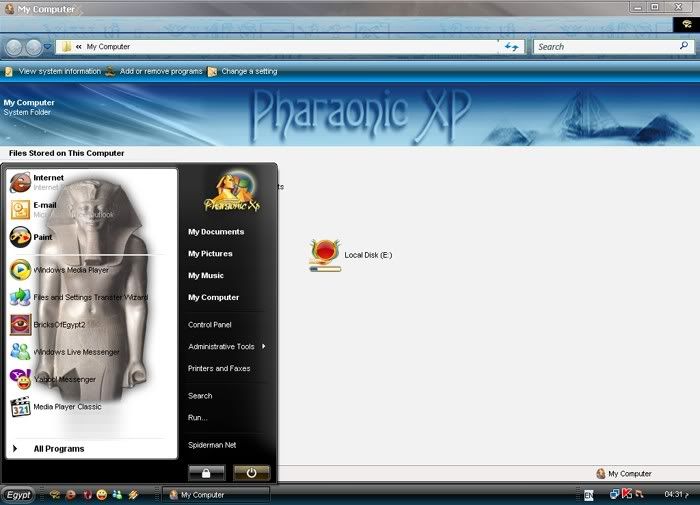
Task: Click the refresh arrows in address bar
Action: pos(512,47)
